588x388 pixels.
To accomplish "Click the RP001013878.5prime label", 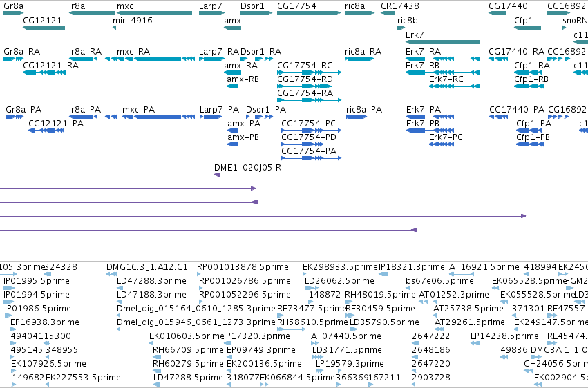I will pos(243,267).
